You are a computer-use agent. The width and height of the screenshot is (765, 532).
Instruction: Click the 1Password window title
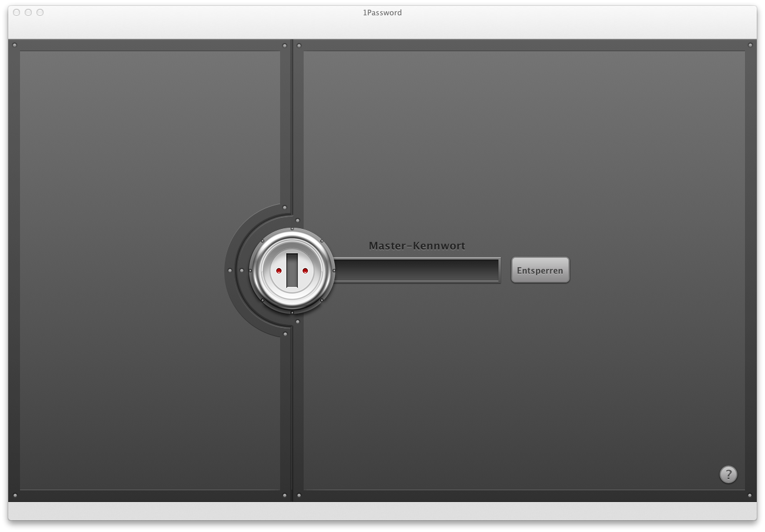[x=382, y=12]
